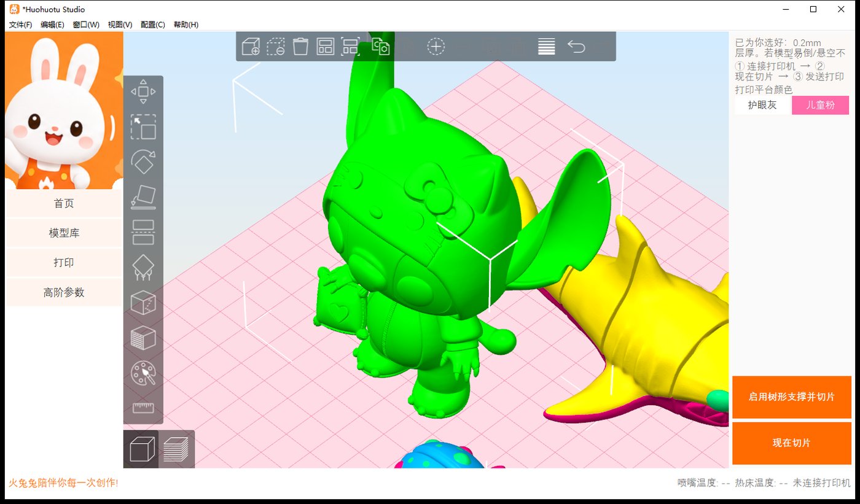Viewport: 860px width, 504px height.
Task: Open the 帮助(H) menu
Action: pyautogui.click(x=186, y=25)
